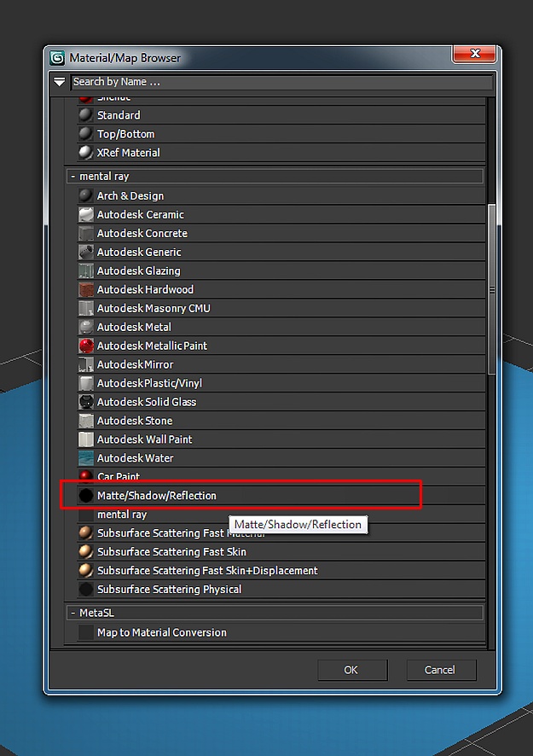
Task: Click the Autodesk Ceramic thumbnail icon
Action: coord(86,214)
